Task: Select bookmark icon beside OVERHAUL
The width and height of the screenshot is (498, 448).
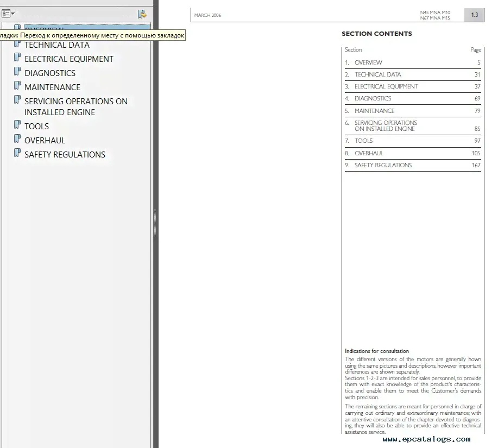Action: pos(17,140)
